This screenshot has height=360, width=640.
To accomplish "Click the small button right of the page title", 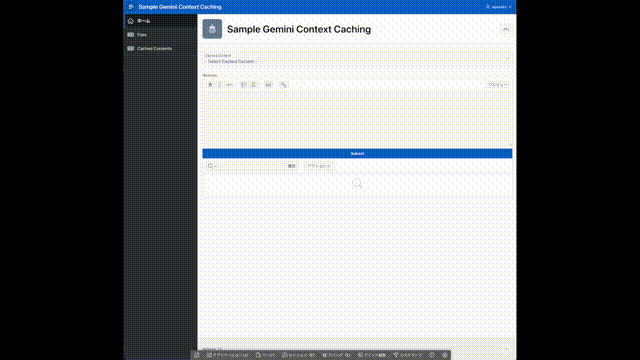I will [505, 29].
